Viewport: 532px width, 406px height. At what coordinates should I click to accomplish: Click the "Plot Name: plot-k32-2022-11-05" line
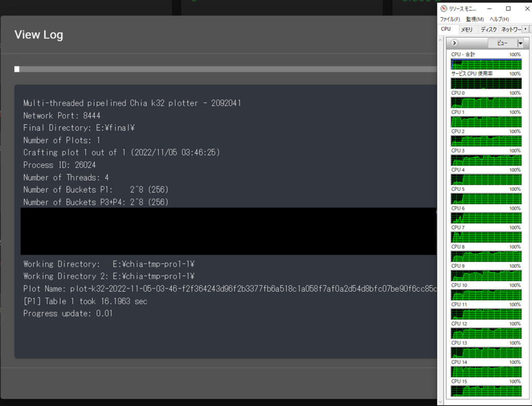point(230,289)
